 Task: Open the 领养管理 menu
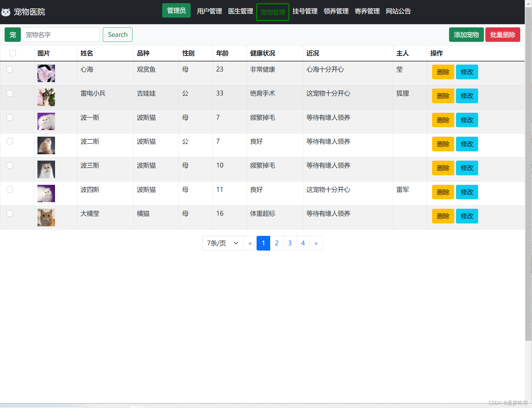click(x=336, y=11)
